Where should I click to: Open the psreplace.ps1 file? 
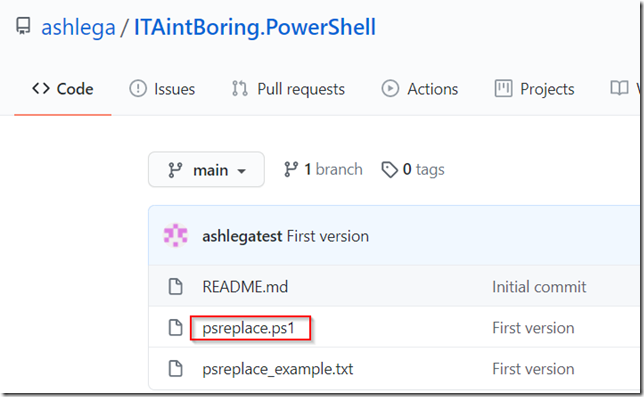coord(249,328)
